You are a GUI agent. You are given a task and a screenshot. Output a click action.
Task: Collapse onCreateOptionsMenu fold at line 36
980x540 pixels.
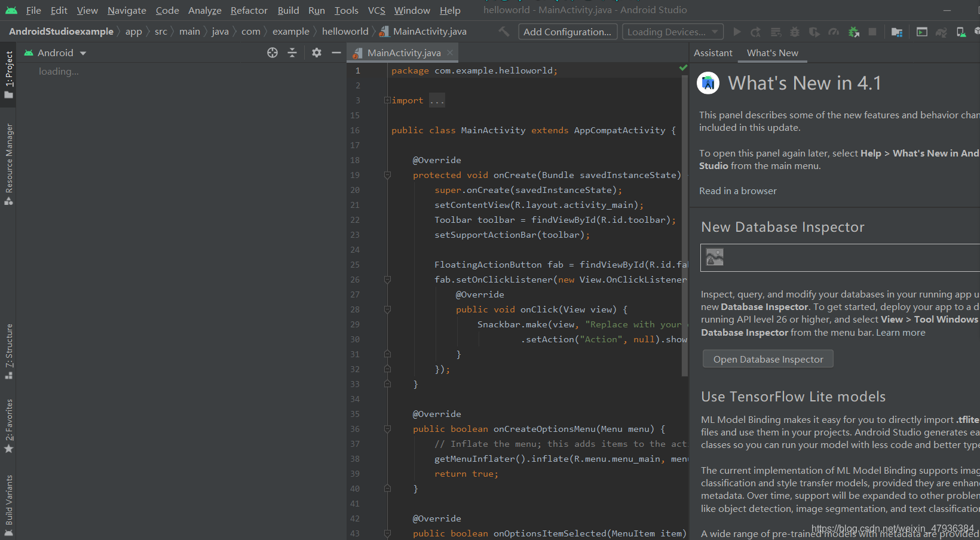[x=387, y=429]
